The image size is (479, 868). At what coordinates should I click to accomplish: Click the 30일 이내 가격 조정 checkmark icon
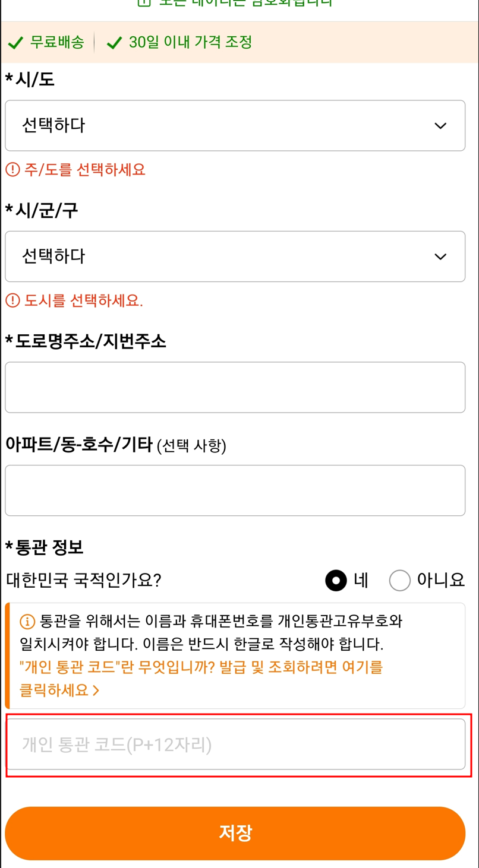click(x=114, y=43)
